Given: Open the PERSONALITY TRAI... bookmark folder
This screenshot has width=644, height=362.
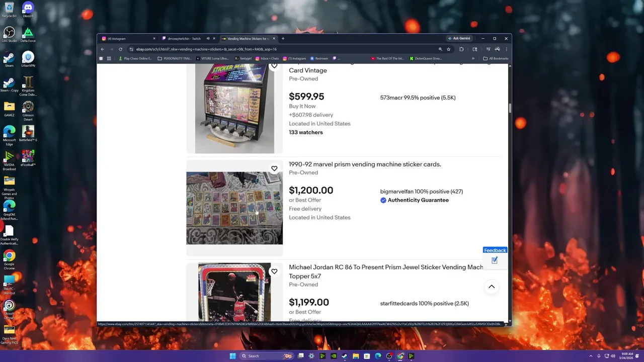Looking at the screenshot, I should tap(175, 58).
